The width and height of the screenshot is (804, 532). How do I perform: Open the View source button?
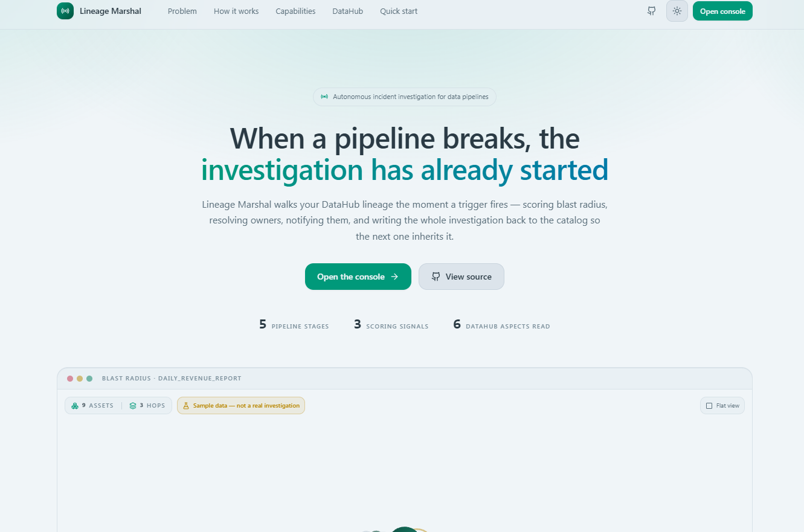pos(461,277)
